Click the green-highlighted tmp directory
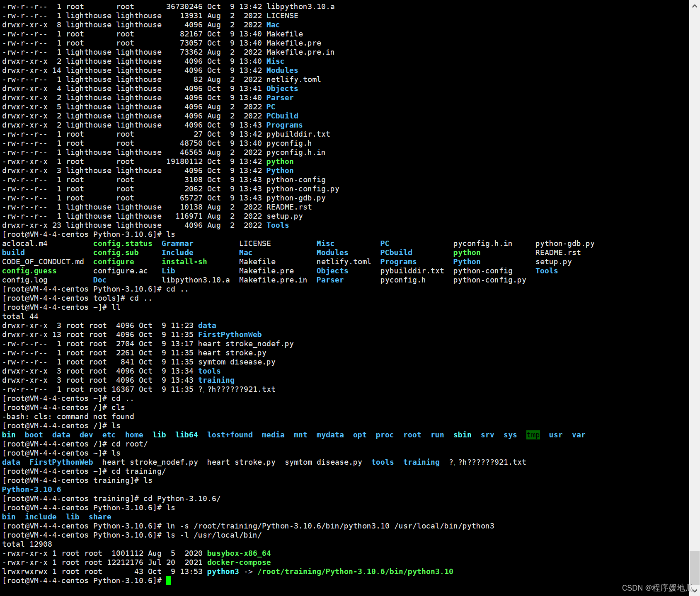The height and width of the screenshot is (596, 700). point(533,435)
